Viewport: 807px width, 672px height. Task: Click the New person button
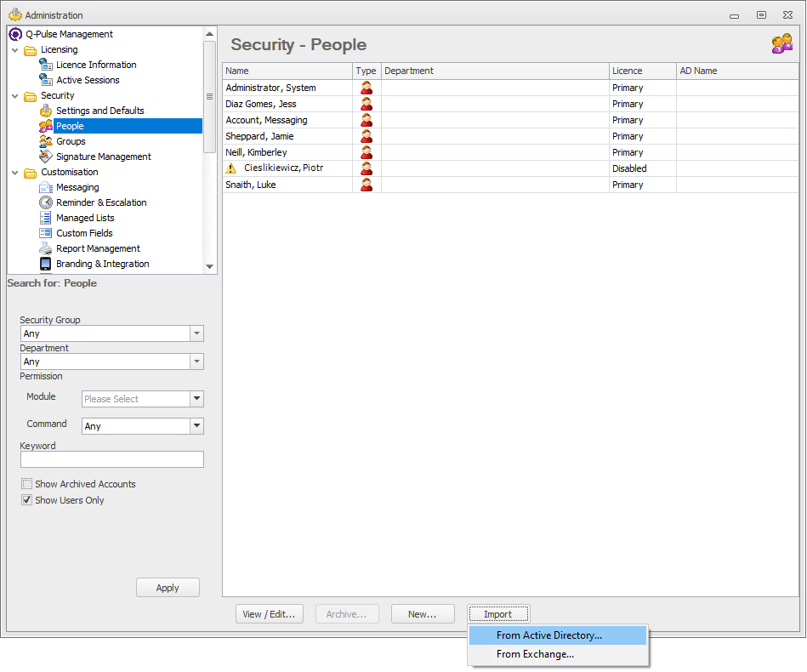(x=423, y=614)
